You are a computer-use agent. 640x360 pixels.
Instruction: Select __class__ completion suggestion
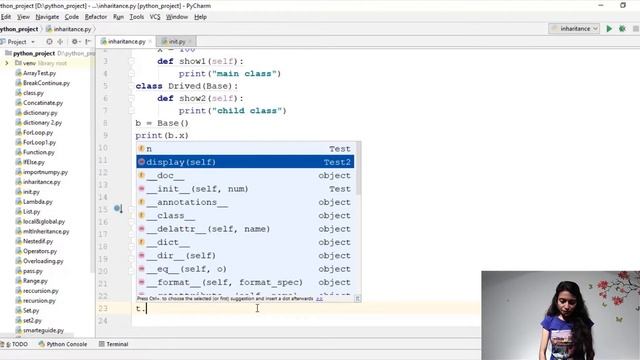point(245,216)
